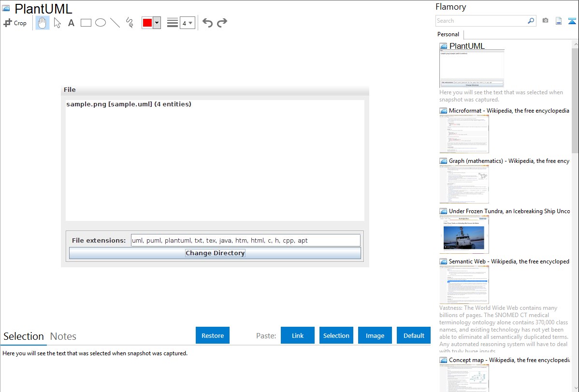This screenshot has width=579, height=392.
Task: Pick the rectangle shape tool
Action: tap(86, 23)
